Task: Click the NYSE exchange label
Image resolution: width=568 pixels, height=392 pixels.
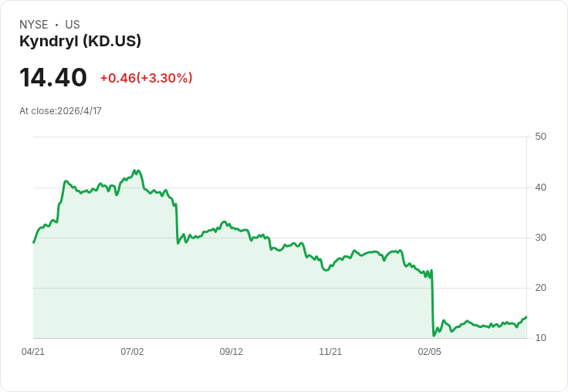Action: (34, 25)
